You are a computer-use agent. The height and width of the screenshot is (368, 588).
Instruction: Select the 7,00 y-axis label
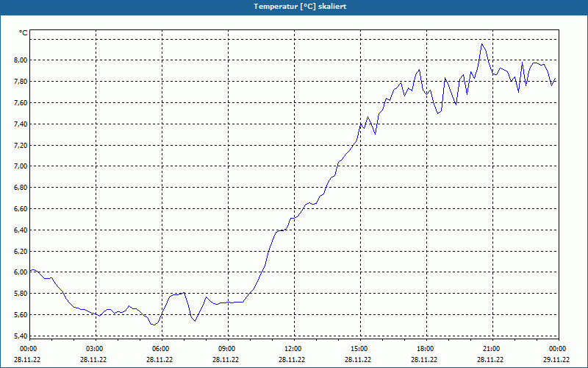tap(21, 166)
